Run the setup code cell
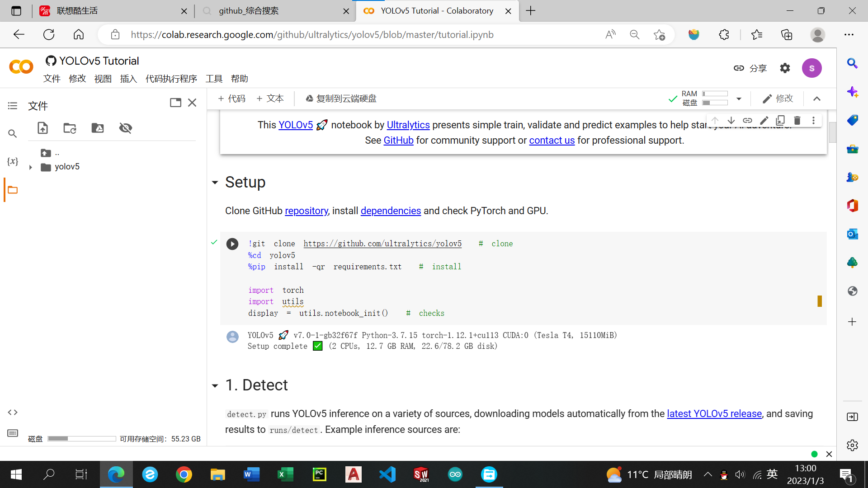The width and height of the screenshot is (868, 488). (x=232, y=244)
